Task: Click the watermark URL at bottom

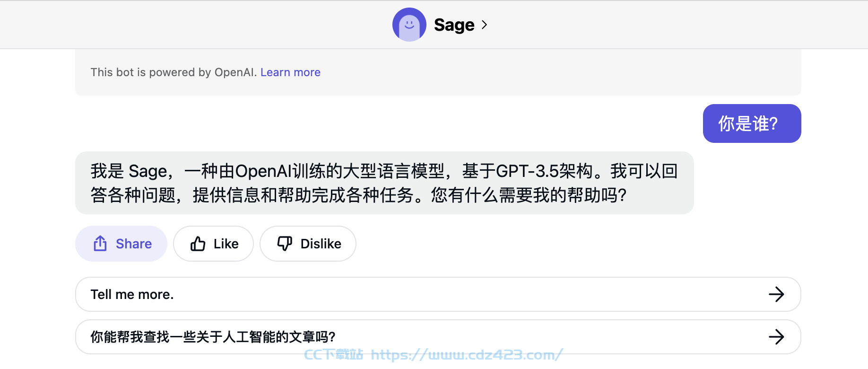Action: [x=467, y=355]
